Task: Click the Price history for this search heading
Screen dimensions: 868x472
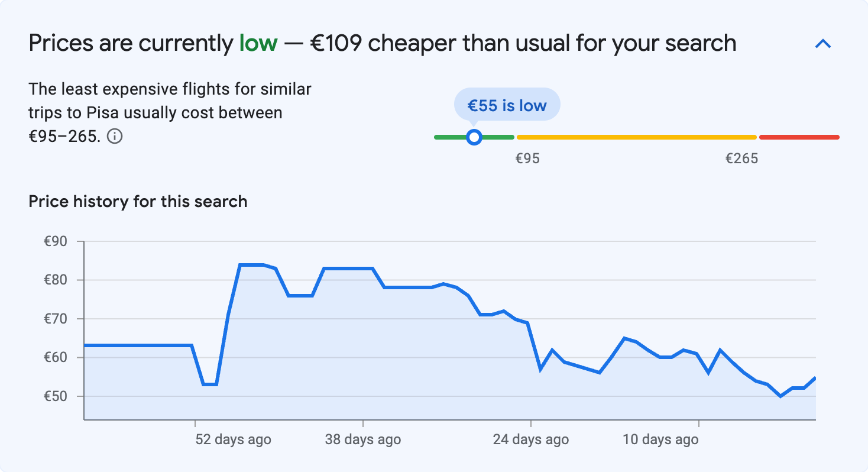Action: click(138, 201)
